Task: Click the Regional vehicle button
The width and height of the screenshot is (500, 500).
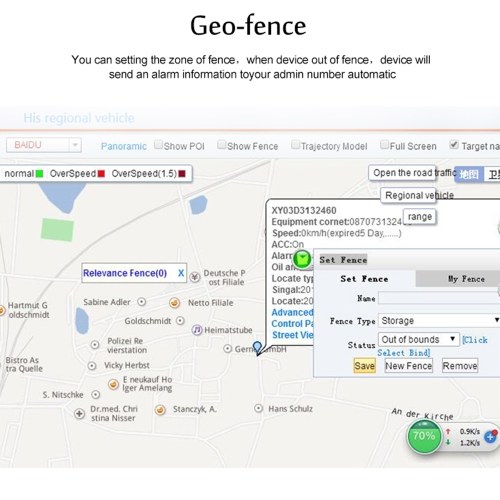Action: tap(409, 195)
